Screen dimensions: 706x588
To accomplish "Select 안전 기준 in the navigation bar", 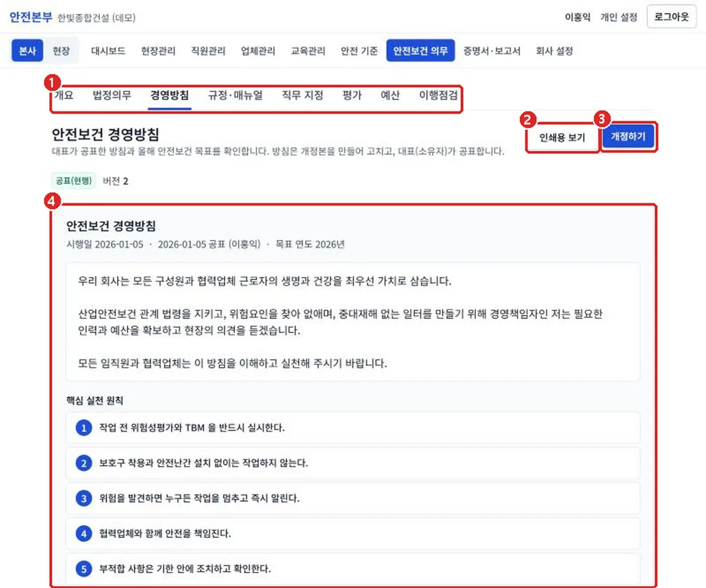I will (x=359, y=51).
